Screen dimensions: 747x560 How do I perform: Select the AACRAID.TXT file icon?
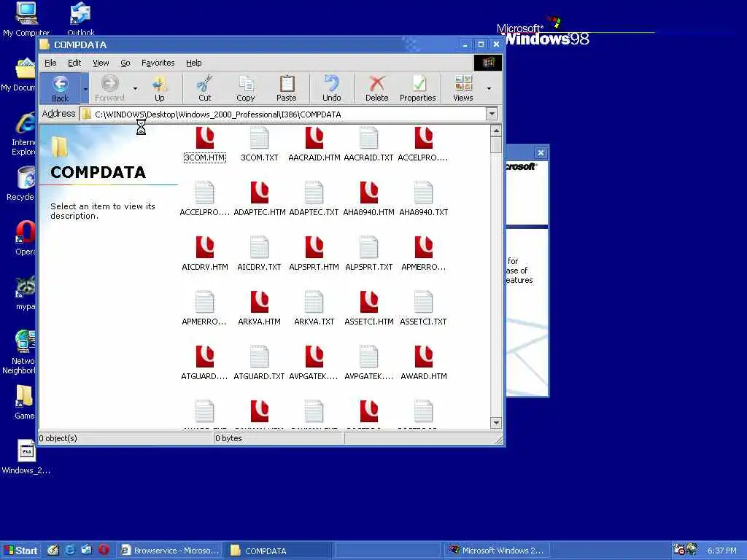tap(368, 138)
